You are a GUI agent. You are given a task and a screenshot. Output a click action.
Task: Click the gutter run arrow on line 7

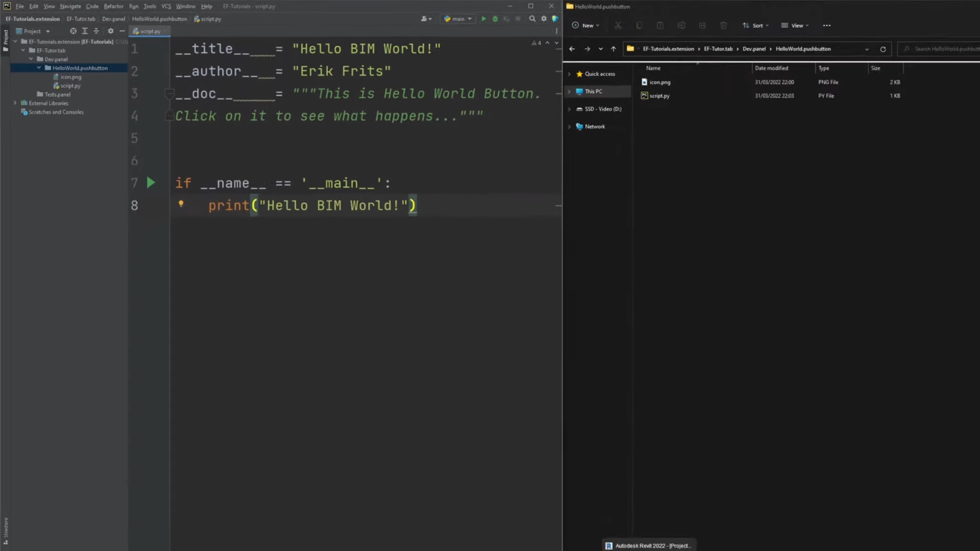click(151, 183)
